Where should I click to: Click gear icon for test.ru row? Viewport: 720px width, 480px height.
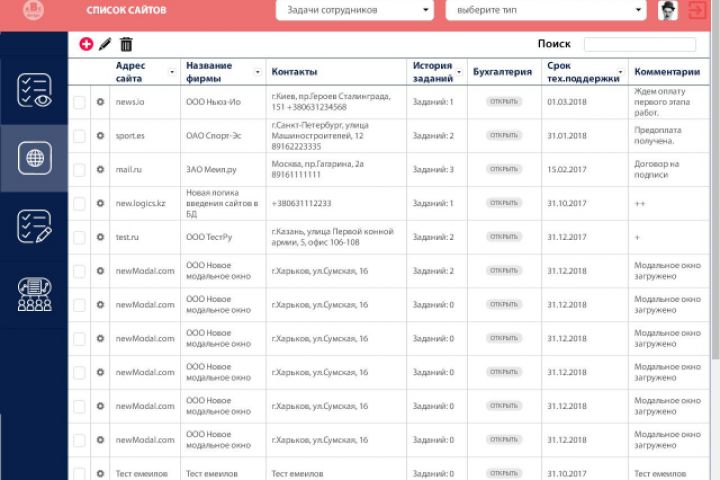(x=100, y=237)
